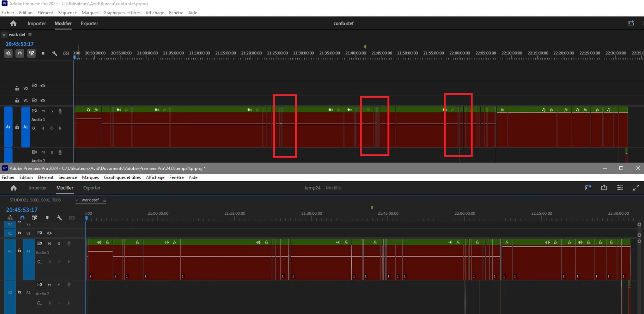Switch to Importer tab in Premiere 2024

pyautogui.click(x=38, y=188)
